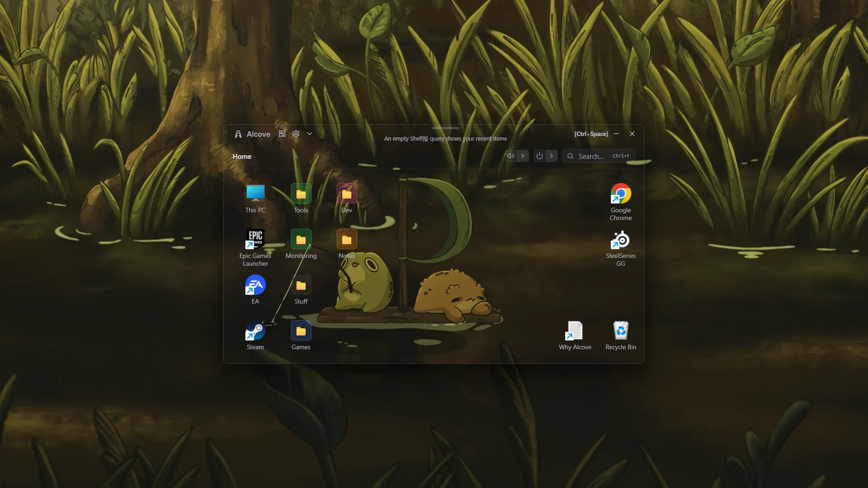Click the Alcove logo in title bar
Viewport: 868px width, 488px height.
(x=238, y=134)
